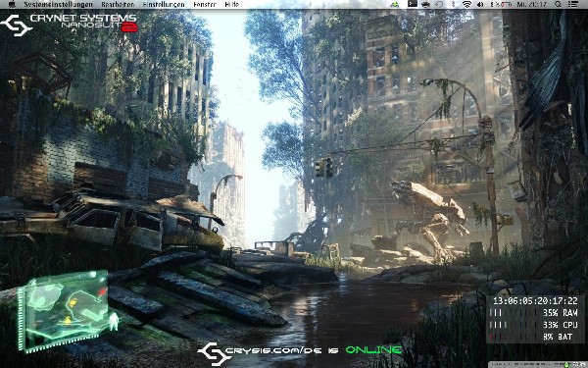
Task: Open the Fenster menu
Action: (205, 5)
